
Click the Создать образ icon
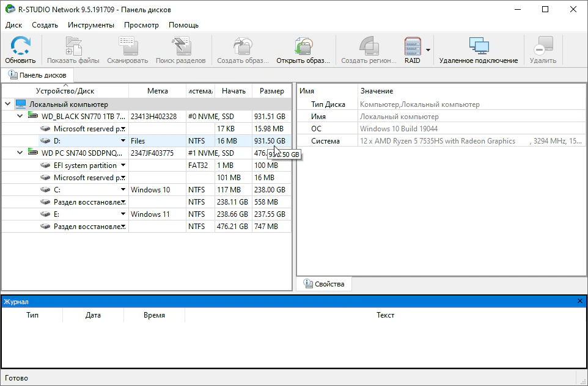(x=243, y=47)
